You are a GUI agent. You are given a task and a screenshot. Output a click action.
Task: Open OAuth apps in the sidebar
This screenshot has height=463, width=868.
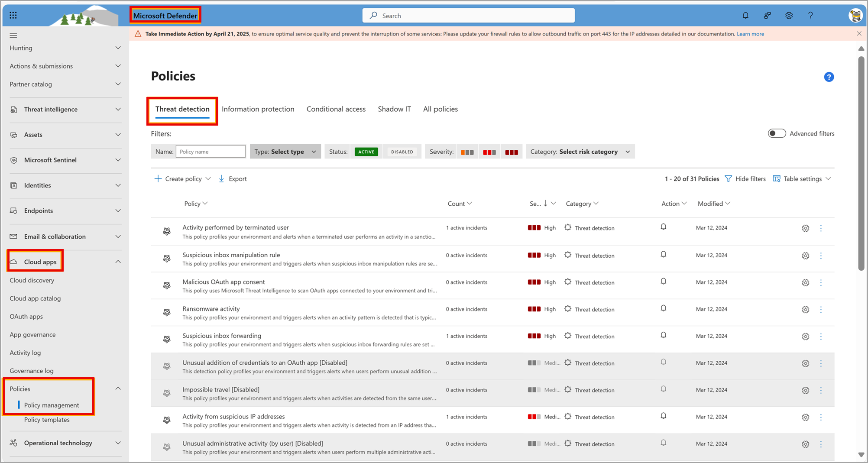(x=26, y=317)
